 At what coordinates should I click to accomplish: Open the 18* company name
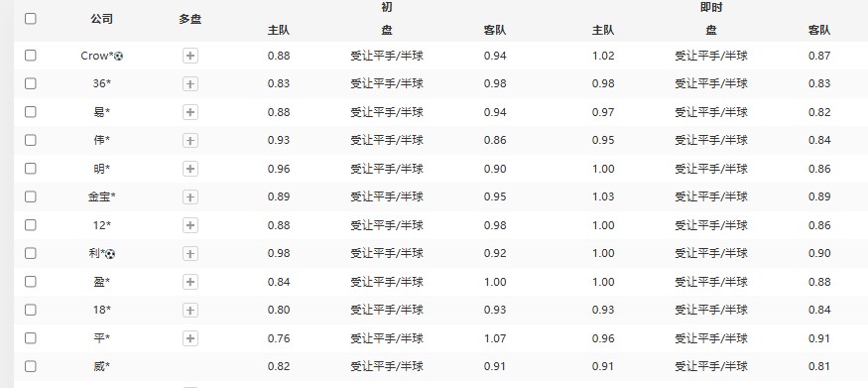[x=102, y=310]
